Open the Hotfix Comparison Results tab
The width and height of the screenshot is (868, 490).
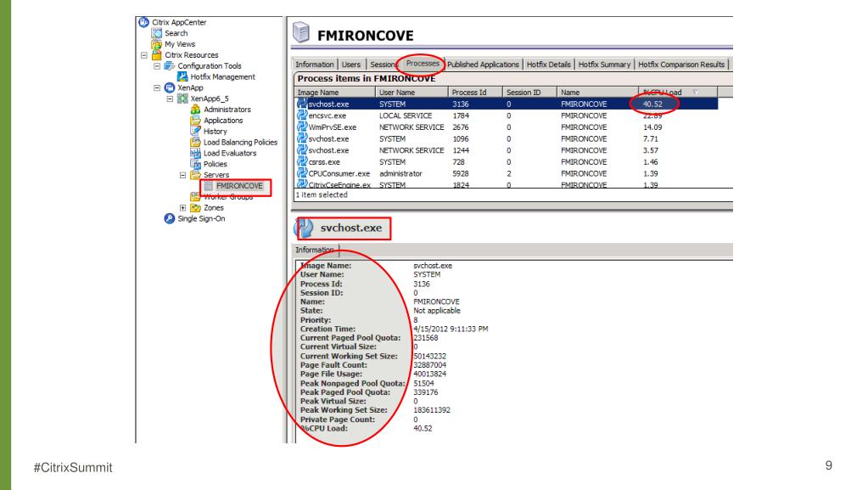click(x=681, y=65)
